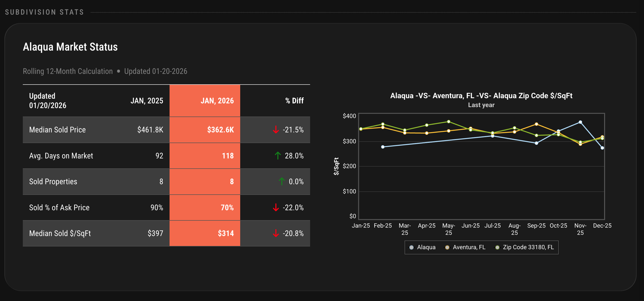Click the Sold Properties row label

pyautogui.click(x=53, y=181)
